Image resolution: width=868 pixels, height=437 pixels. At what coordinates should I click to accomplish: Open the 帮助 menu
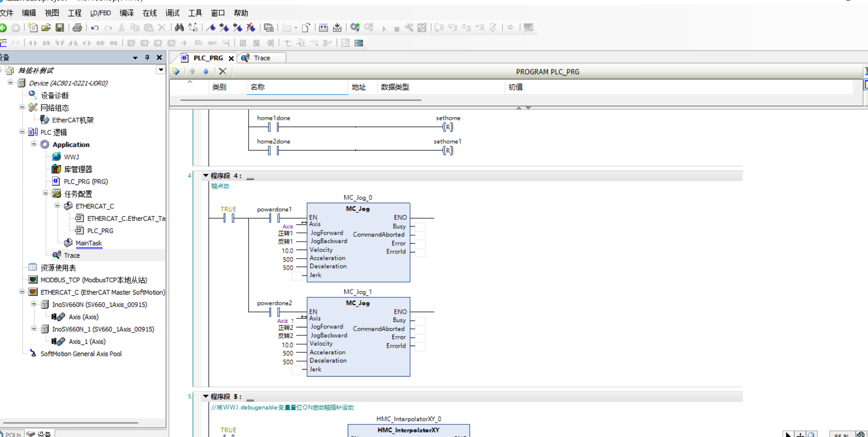click(x=241, y=13)
